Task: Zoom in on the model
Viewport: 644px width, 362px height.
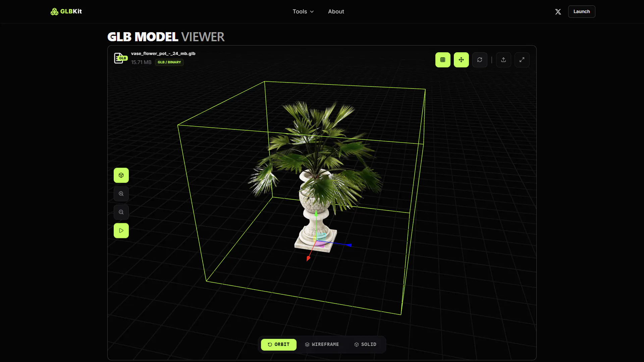Action: pos(121,194)
